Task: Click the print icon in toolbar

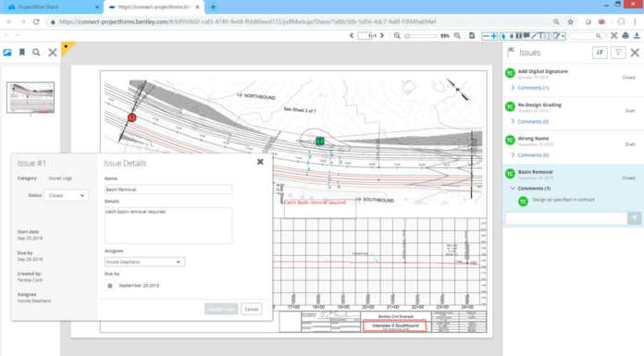Action: (x=625, y=36)
